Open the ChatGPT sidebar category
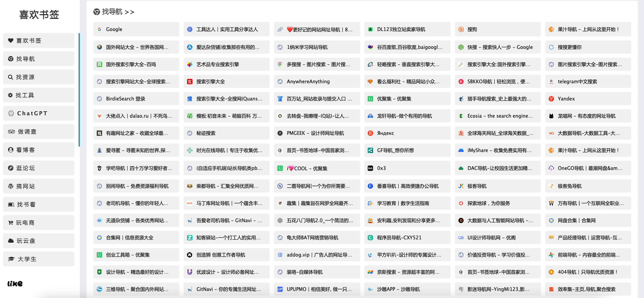Image resolution: width=644 pixels, height=298 pixels. coord(39,113)
